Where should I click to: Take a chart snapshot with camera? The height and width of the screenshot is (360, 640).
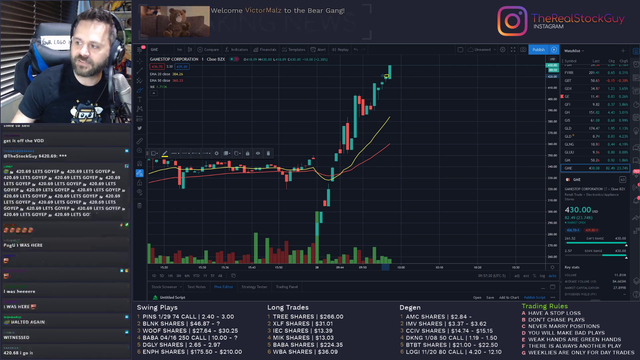point(523,49)
